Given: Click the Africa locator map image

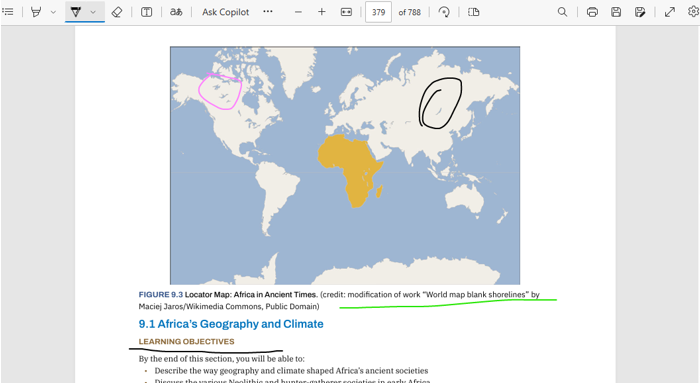Looking at the screenshot, I should [345, 166].
